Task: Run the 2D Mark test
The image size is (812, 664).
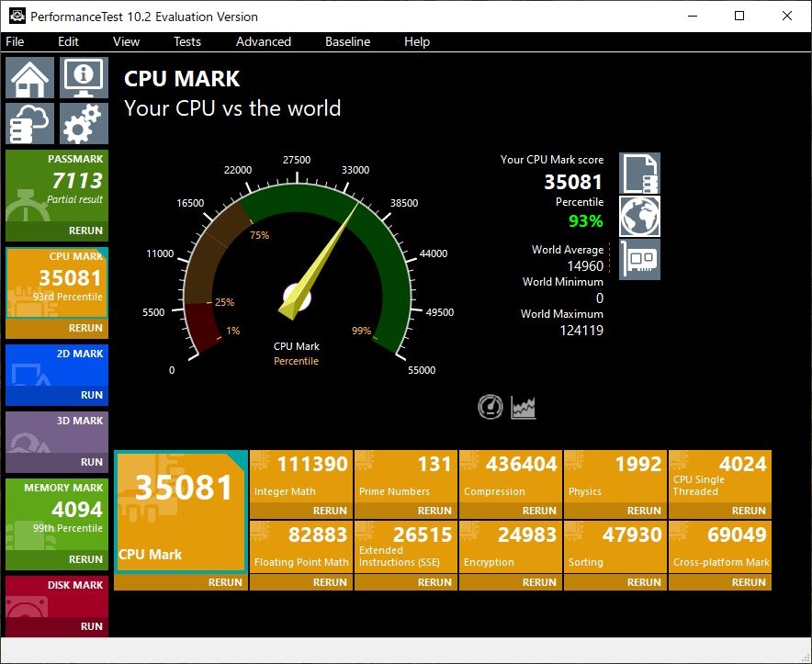Action: 92,395
